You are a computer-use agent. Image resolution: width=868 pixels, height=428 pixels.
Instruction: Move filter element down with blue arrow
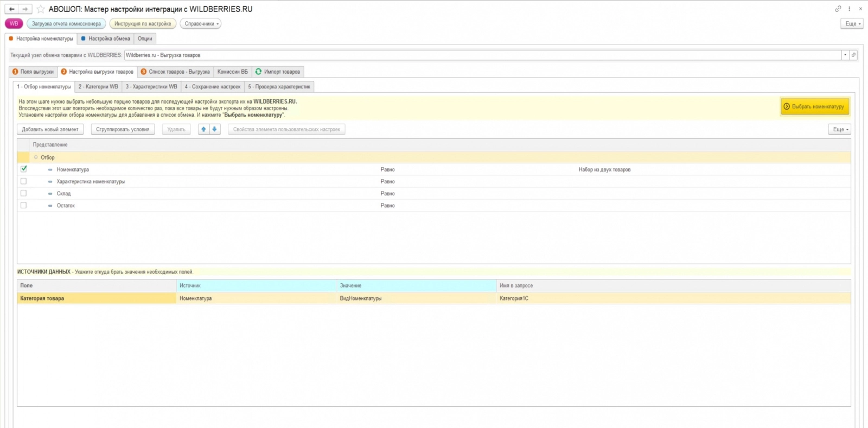click(215, 129)
